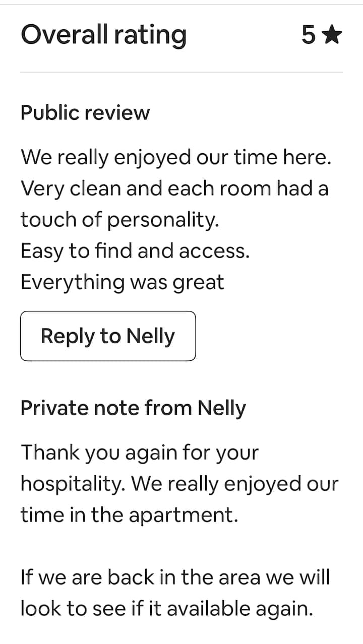
Task: Select the Public review heading
Action: [85, 113]
